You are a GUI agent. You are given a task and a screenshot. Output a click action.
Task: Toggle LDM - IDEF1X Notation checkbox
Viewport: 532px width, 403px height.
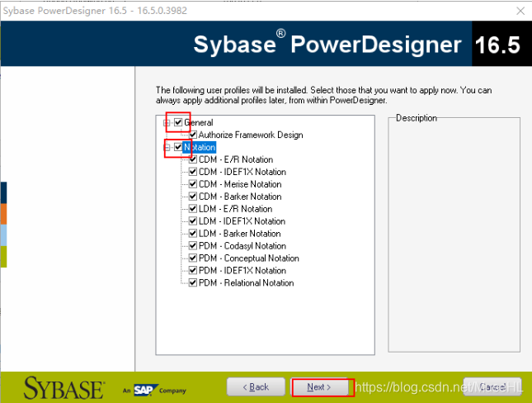tap(193, 221)
